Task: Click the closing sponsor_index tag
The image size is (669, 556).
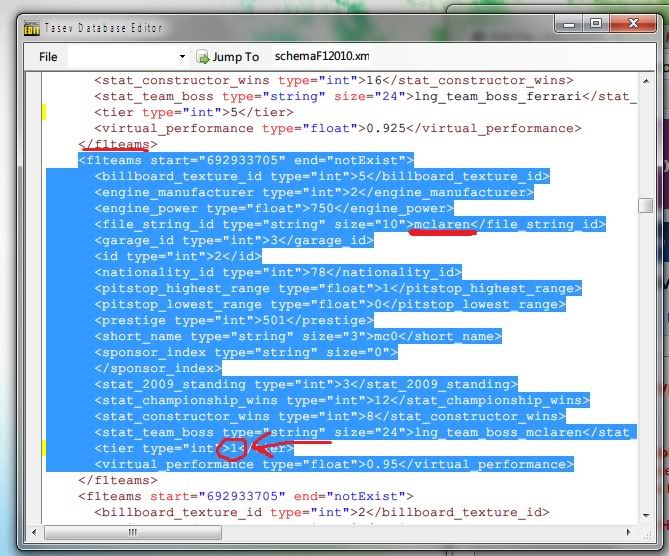Action: pos(158,368)
